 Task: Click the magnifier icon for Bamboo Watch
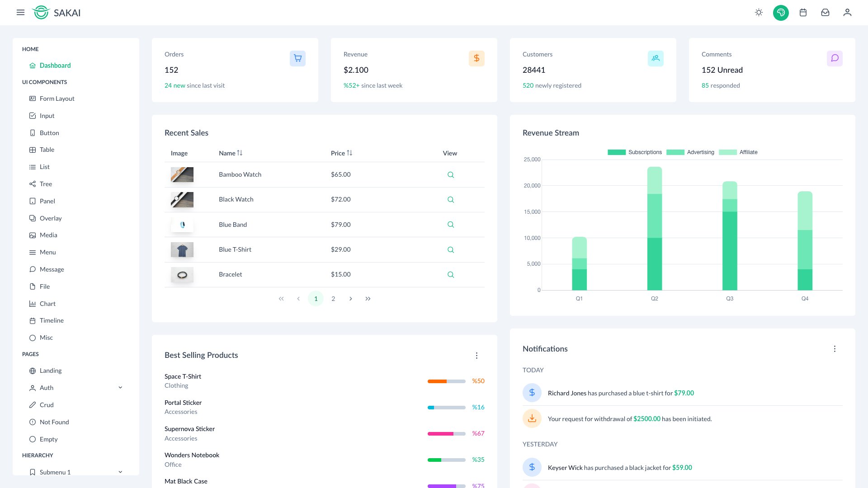point(450,174)
